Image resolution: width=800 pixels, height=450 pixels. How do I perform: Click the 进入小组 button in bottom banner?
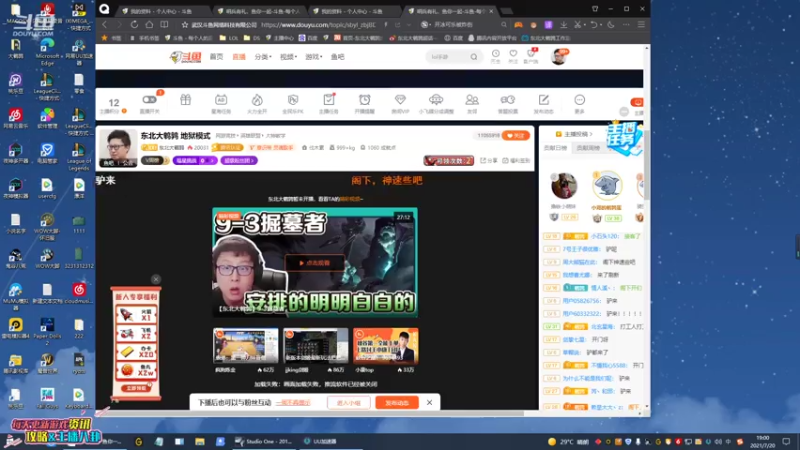coord(349,403)
